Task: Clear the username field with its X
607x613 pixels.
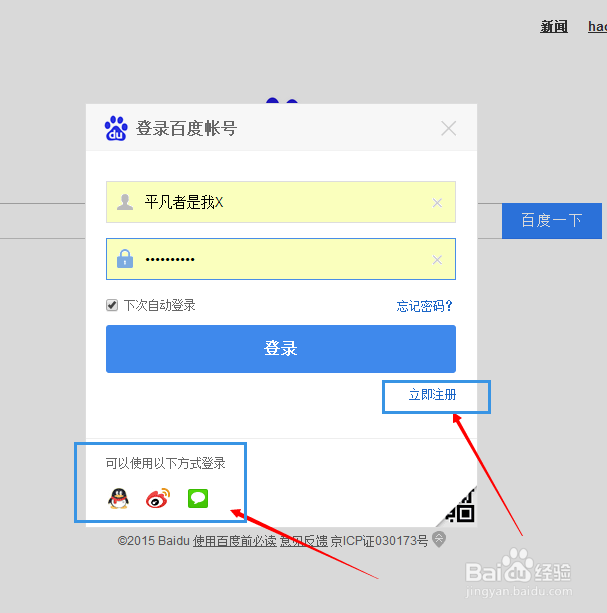Action: (437, 203)
